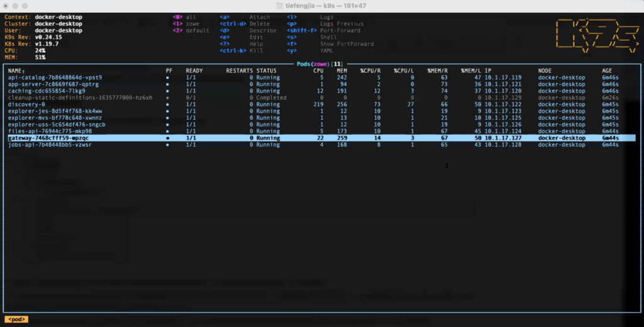Select pod caching-cdc655854-7lkg9
This screenshot has width=644, height=327.
[x=47, y=91]
